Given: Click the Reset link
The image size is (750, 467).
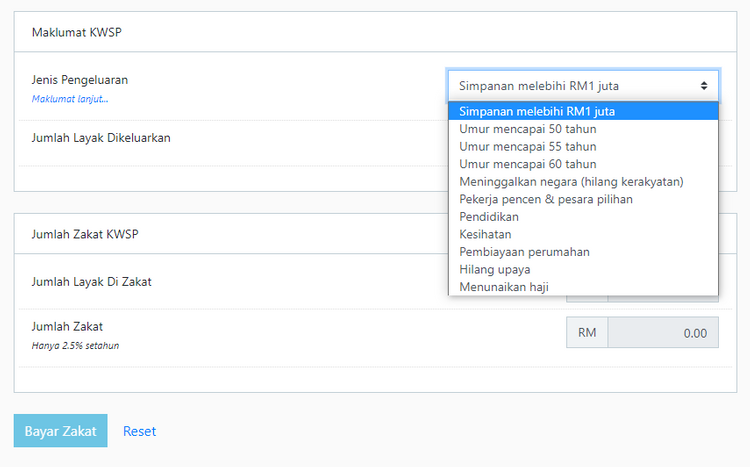Looking at the screenshot, I should pos(139,431).
